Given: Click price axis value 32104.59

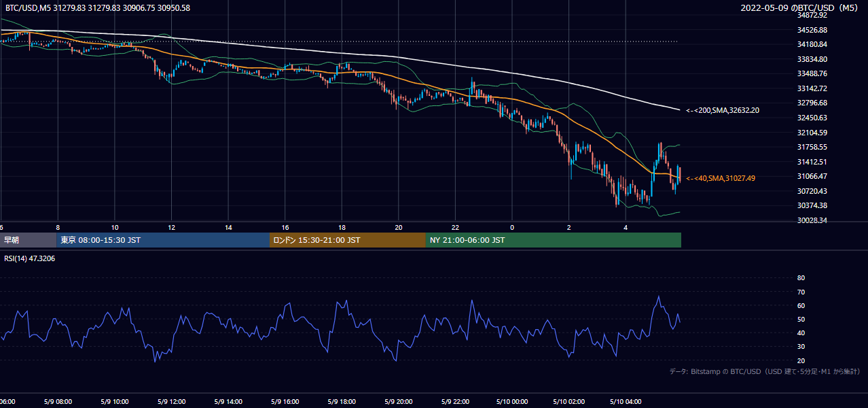Looking at the screenshot, I should point(812,133).
